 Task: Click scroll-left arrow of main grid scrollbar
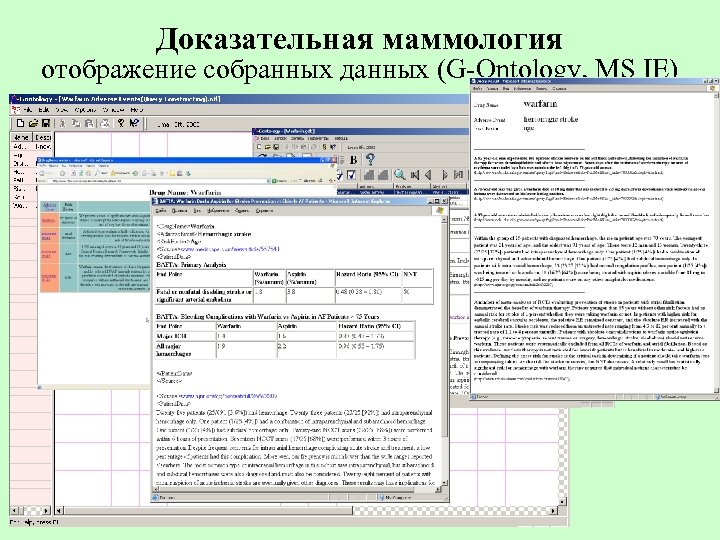(x=59, y=511)
